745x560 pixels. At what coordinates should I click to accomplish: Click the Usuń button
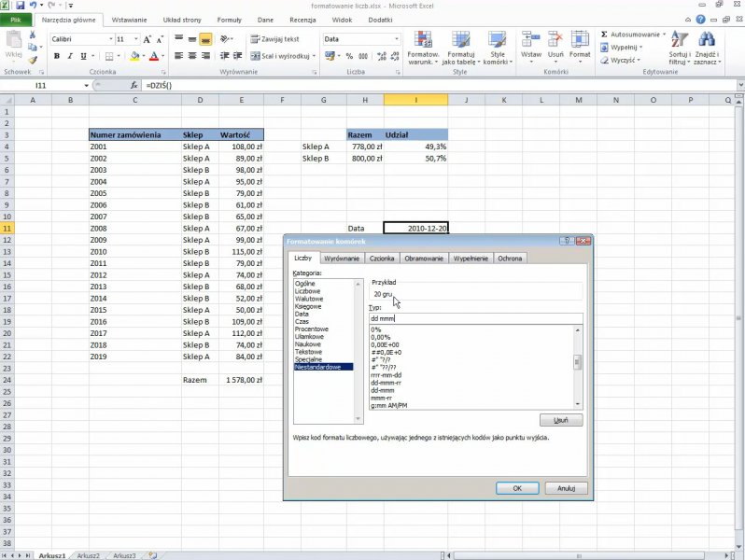pyautogui.click(x=560, y=420)
